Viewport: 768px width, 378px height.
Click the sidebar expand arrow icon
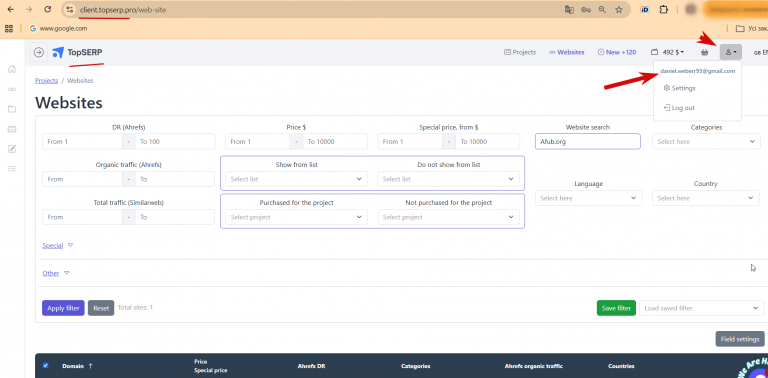pyautogui.click(x=39, y=52)
